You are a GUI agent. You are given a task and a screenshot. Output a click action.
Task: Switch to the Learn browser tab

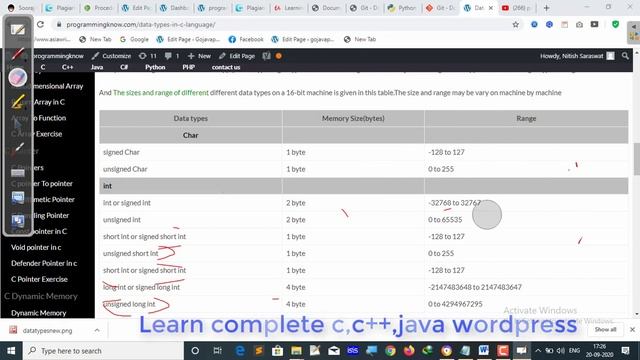tap(288, 8)
